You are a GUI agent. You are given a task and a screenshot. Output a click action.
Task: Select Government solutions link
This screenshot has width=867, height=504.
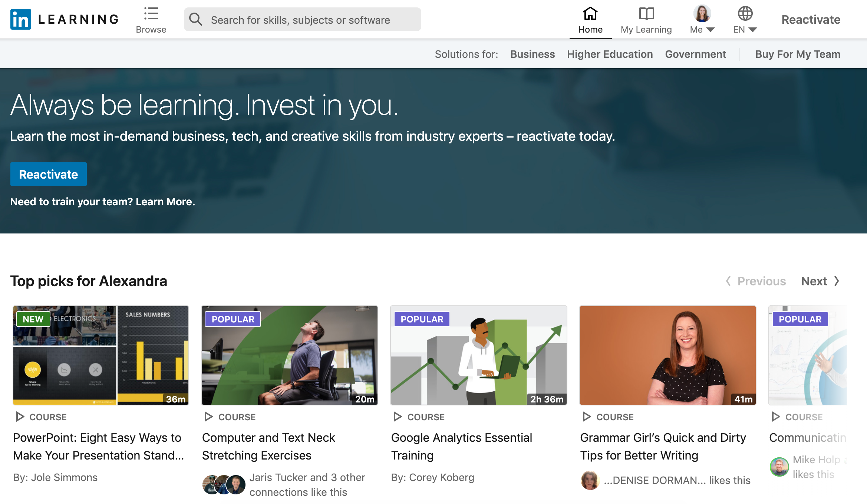695,54
